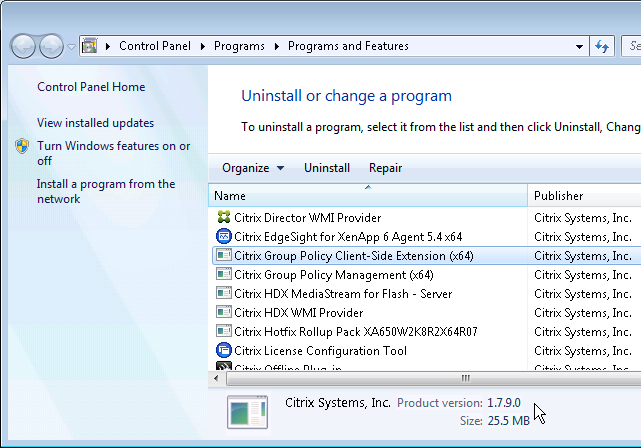Sort by the Name column header
Screen dimensions: 641x448
coord(368,196)
